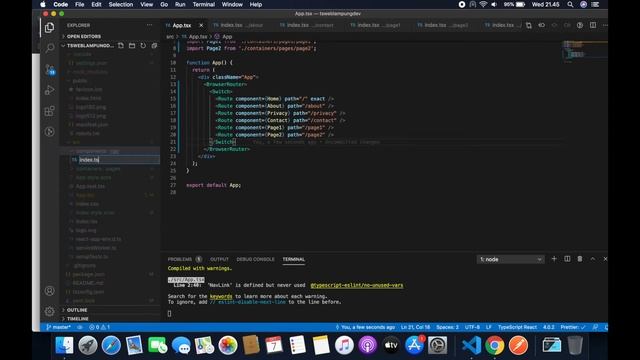The height and width of the screenshot is (360, 640).
Task: Open Google Chrome from the Dock
Action: coord(495,345)
